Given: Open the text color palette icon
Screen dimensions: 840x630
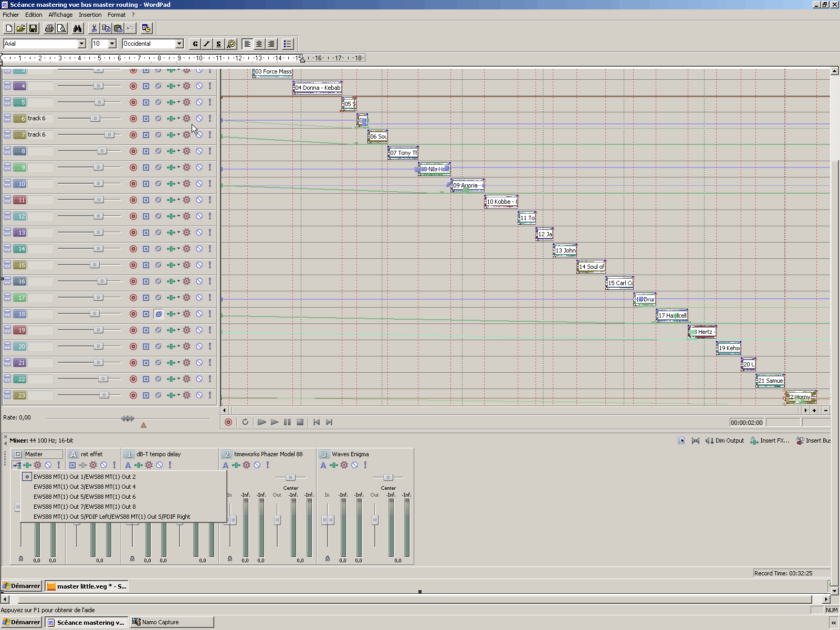Looking at the screenshot, I should 232,44.
